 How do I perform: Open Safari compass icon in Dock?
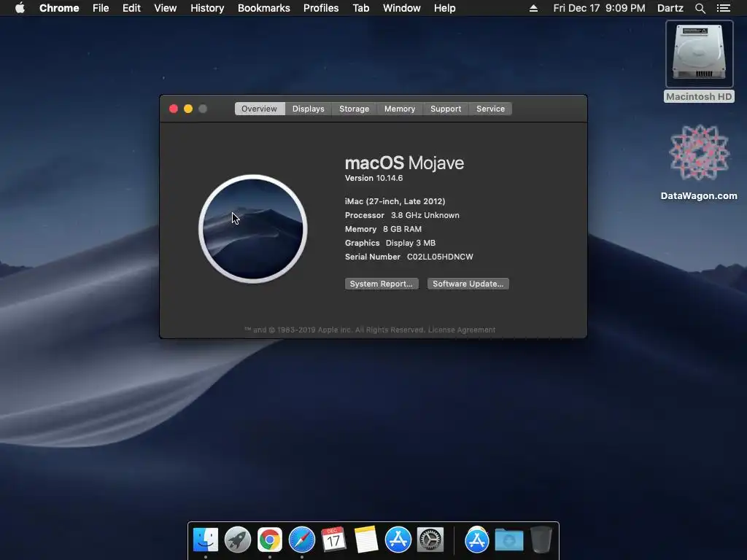(x=301, y=540)
